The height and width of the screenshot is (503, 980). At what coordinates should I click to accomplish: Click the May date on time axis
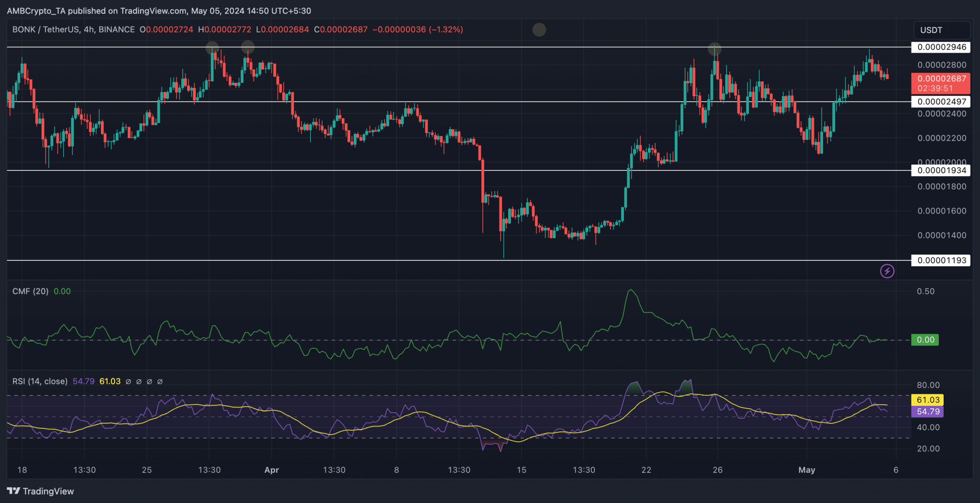click(x=807, y=470)
